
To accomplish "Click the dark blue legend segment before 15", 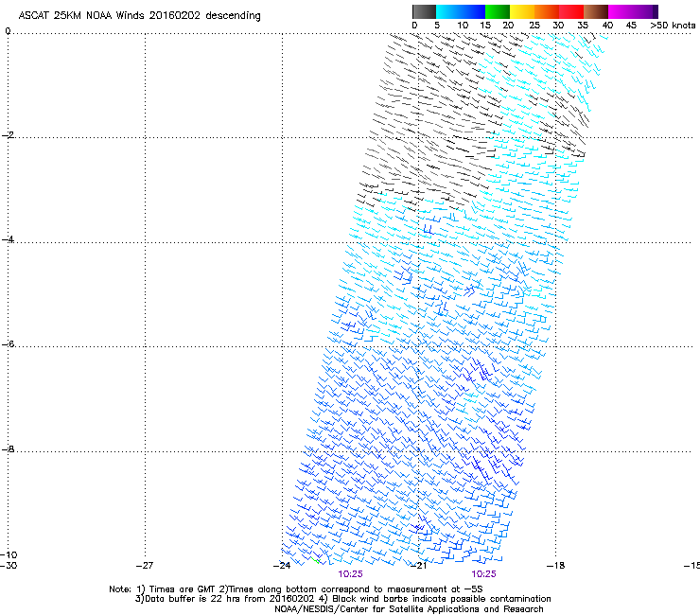I will (473, 11).
